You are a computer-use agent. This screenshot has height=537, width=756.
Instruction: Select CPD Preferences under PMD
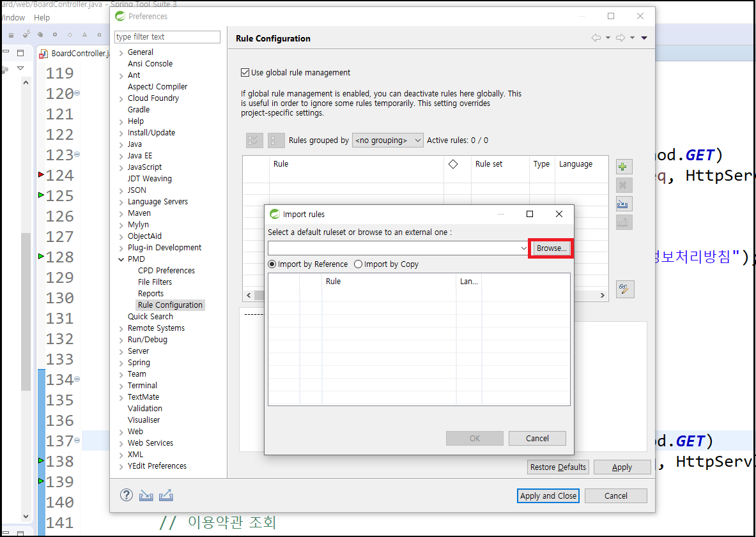click(x=166, y=271)
